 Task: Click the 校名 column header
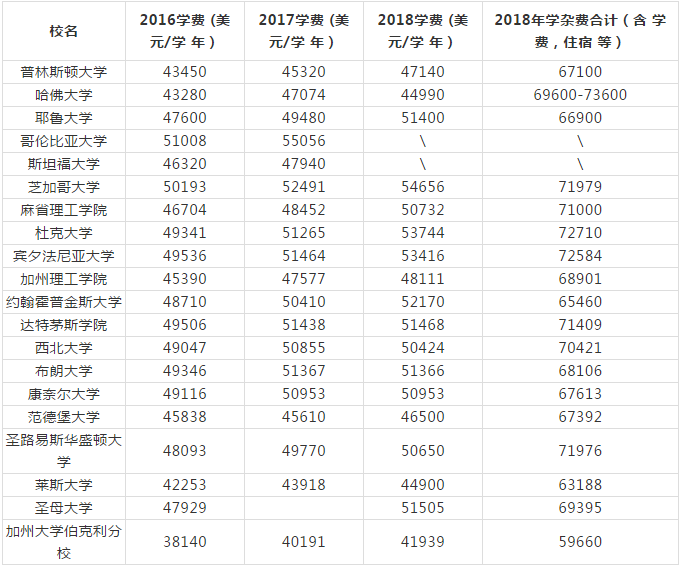(63, 31)
